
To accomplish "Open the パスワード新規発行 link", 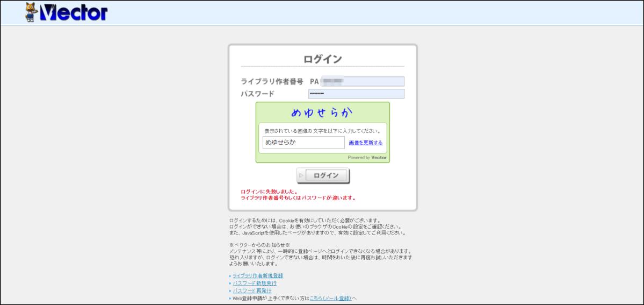I will pos(254,283).
